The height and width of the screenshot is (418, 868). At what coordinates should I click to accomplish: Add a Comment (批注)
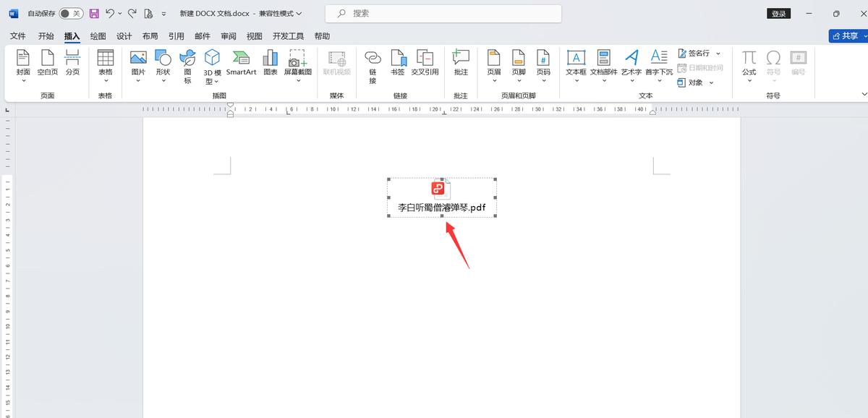[461, 64]
